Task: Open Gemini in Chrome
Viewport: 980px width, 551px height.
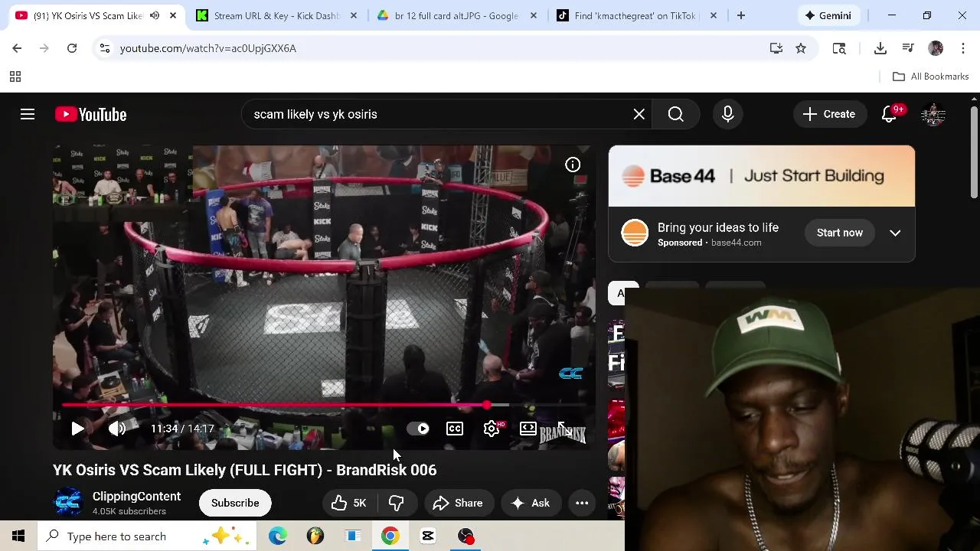Action: (828, 15)
